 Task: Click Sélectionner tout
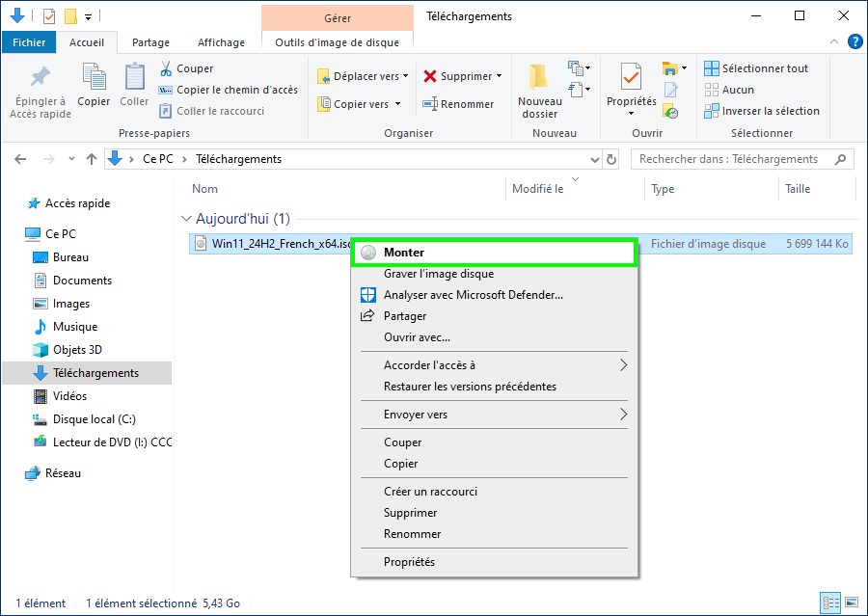pos(755,68)
